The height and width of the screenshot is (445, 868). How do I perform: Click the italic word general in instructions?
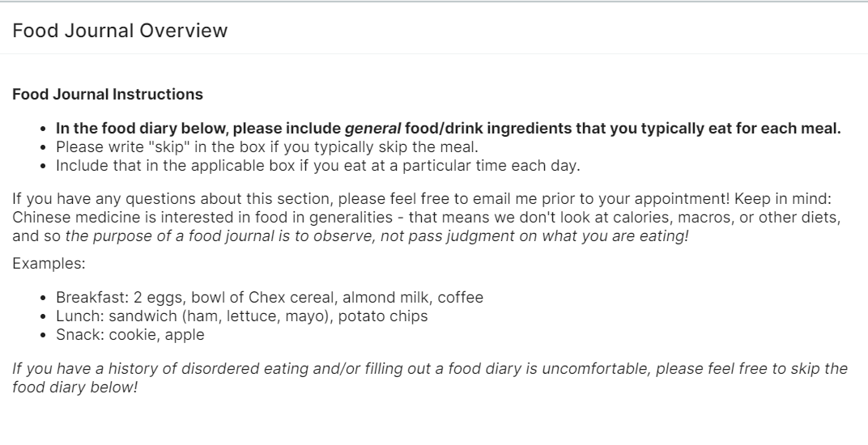372,129
